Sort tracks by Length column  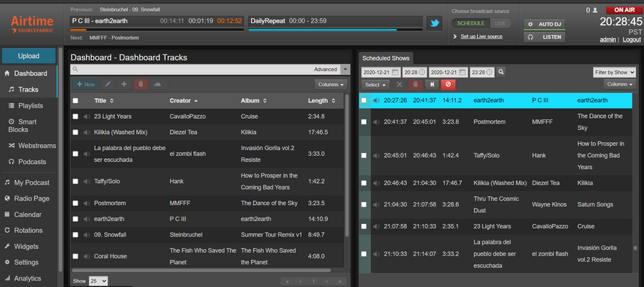[321, 101]
